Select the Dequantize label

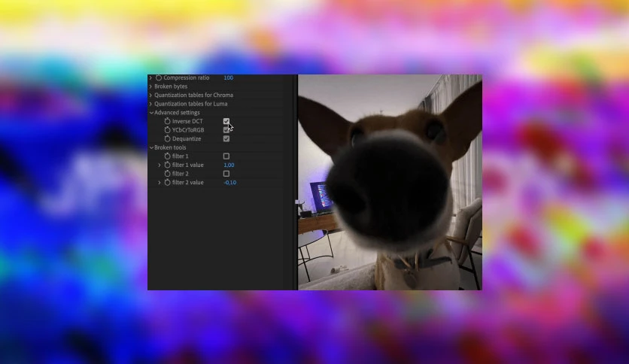(187, 138)
